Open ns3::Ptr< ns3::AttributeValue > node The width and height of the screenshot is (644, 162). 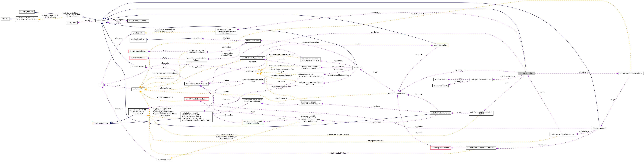(196, 59)
